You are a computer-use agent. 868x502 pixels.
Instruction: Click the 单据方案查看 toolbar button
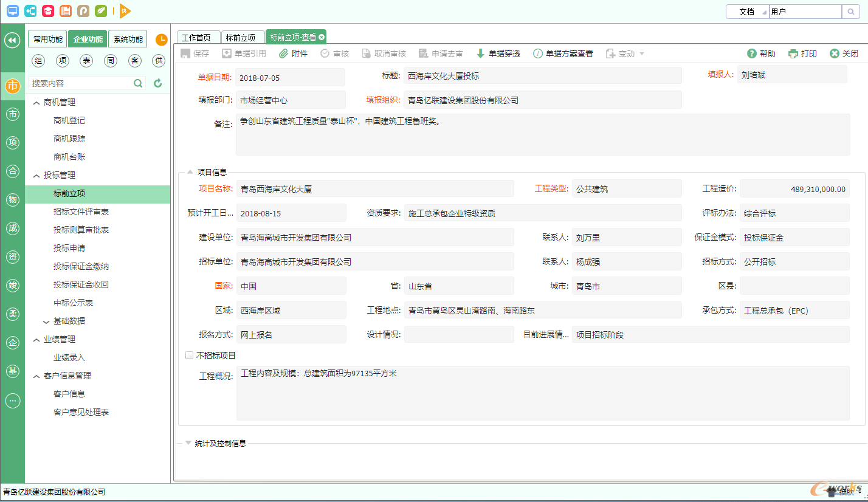563,53
